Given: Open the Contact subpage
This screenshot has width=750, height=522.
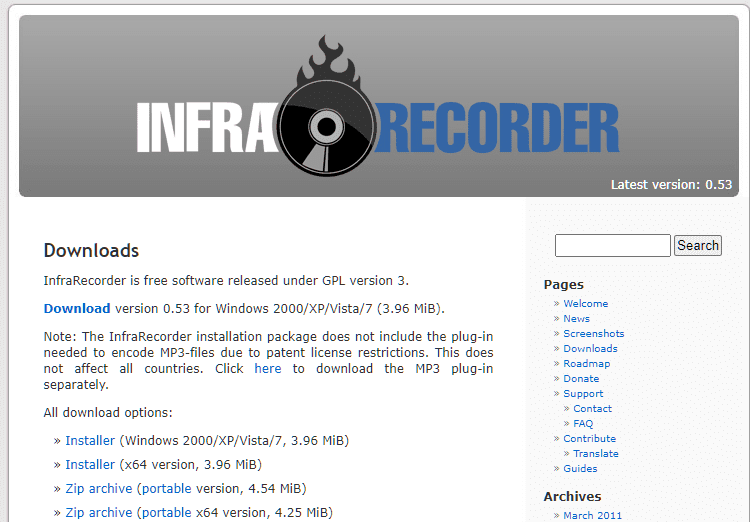Looking at the screenshot, I should pyautogui.click(x=593, y=409).
